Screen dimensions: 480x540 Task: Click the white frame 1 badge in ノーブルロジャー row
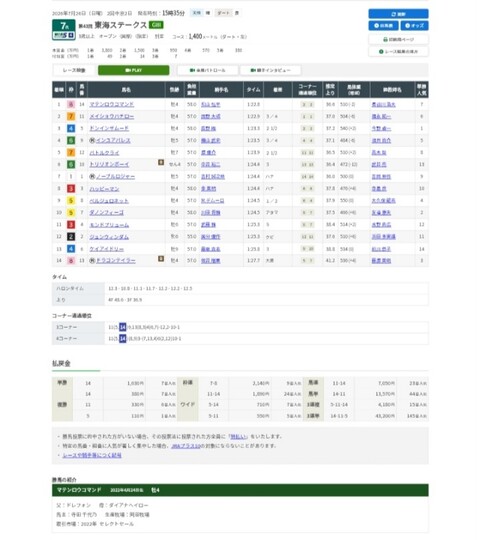(x=71, y=177)
